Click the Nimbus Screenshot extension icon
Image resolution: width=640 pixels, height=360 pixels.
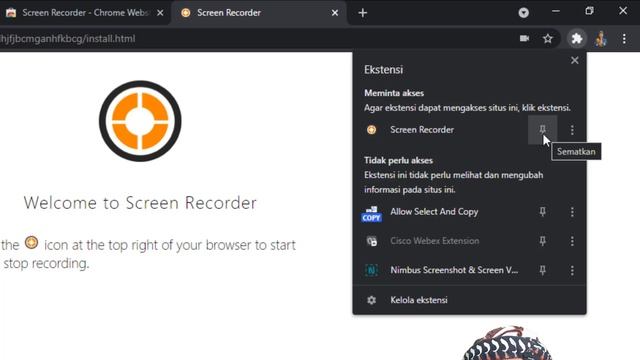pos(371,270)
